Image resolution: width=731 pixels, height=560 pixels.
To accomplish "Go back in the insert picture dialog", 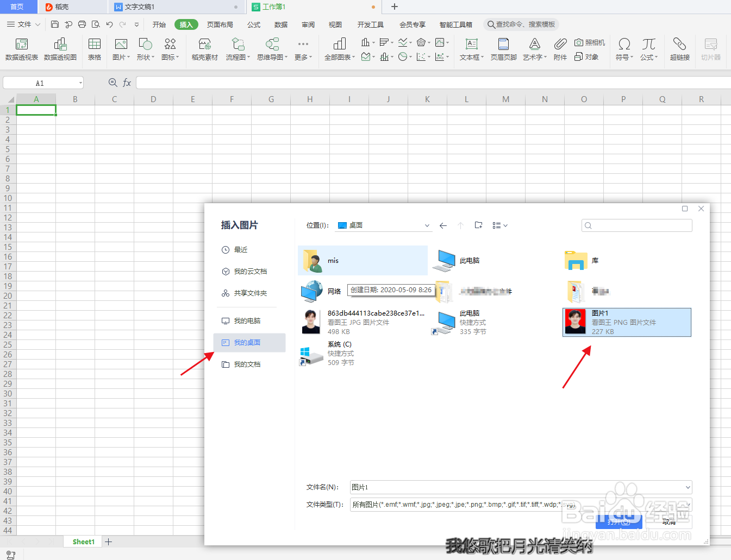I will coord(443,225).
